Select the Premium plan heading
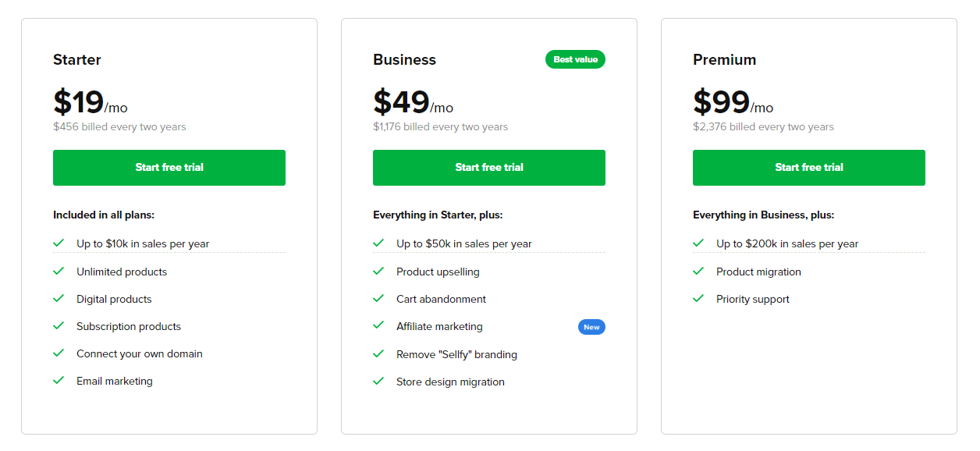The height and width of the screenshot is (451, 980). [724, 59]
